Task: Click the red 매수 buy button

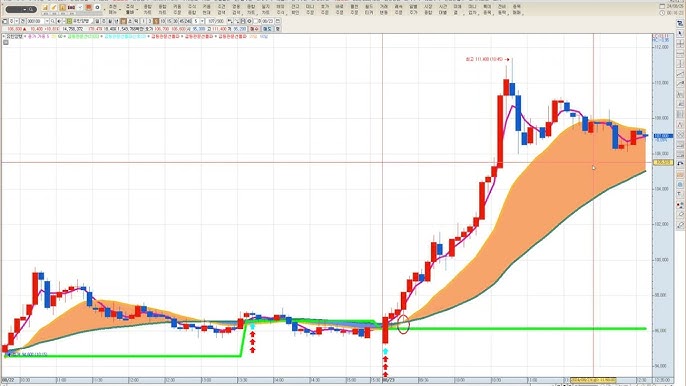Action: tap(254, 29)
